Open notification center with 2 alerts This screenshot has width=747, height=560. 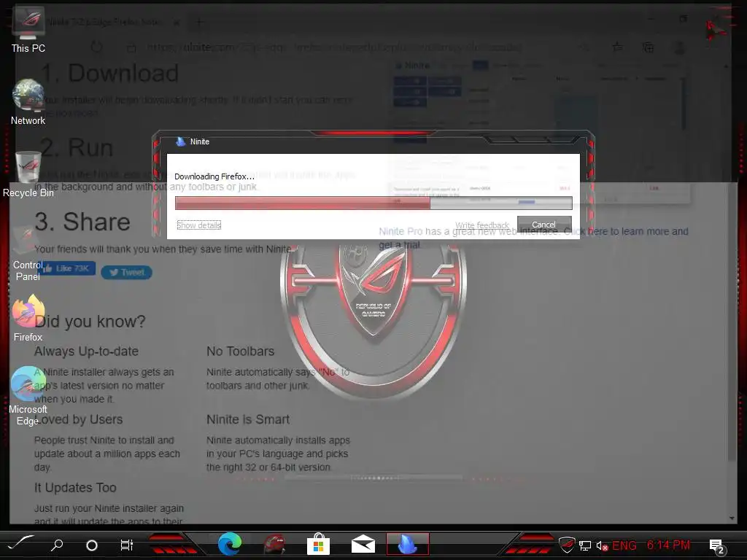(717, 545)
